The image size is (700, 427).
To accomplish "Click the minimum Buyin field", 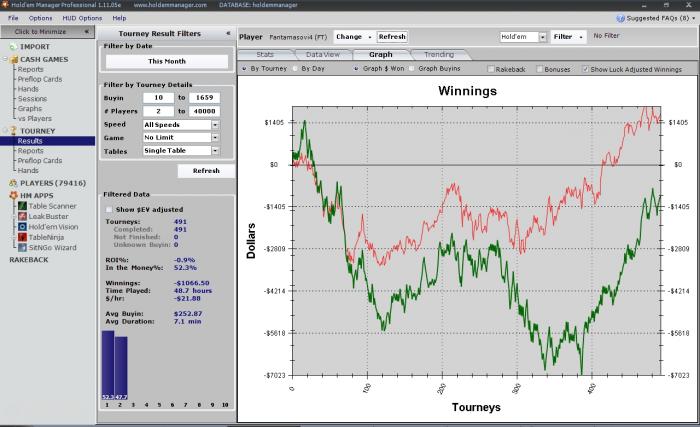I will click(x=158, y=97).
